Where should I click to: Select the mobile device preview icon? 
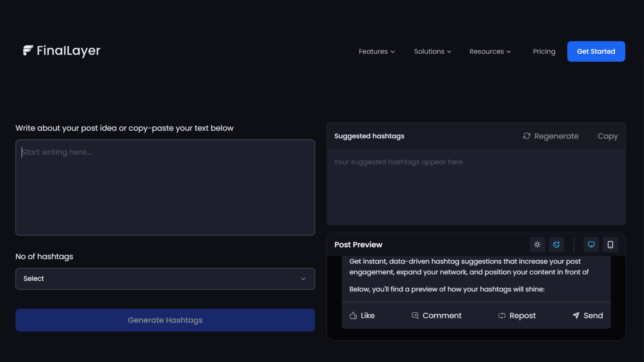tap(610, 245)
